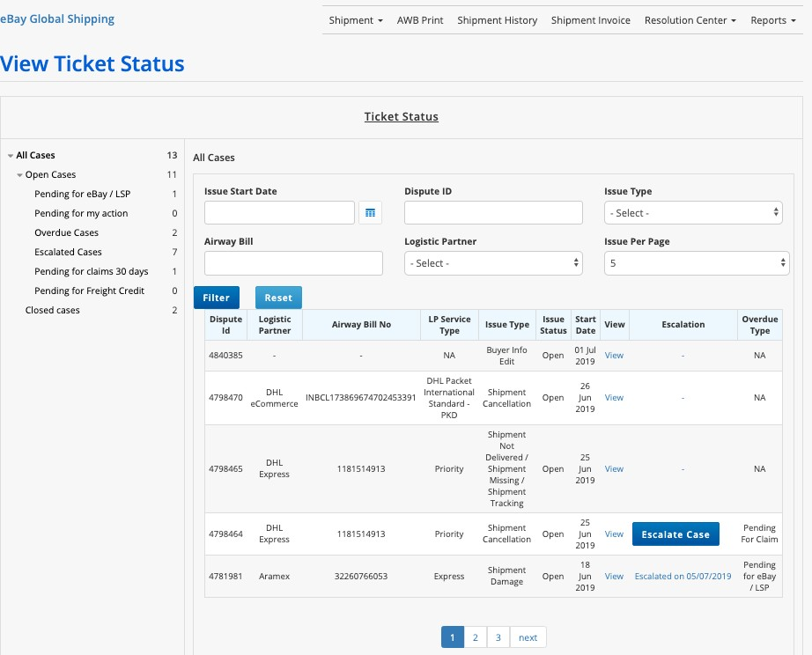
Task: Open Shipment History page
Action: click(497, 20)
